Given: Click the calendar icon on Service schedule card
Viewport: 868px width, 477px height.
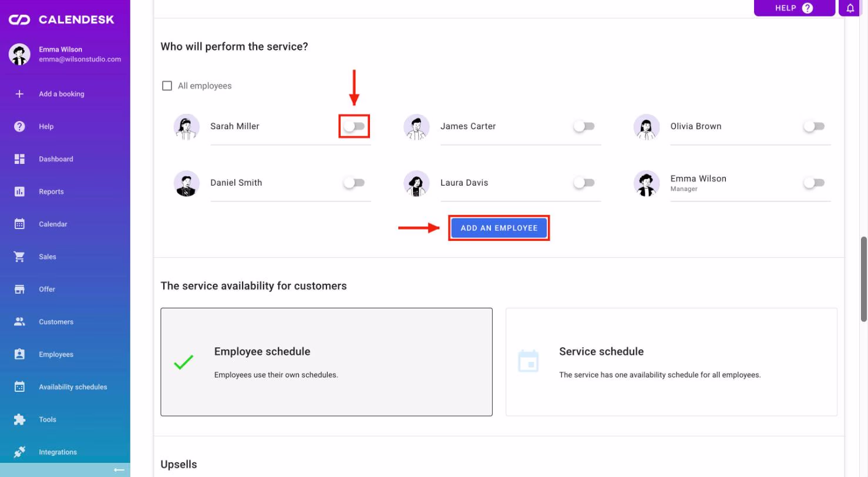Looking at the screenshot, I should click(x=529, y=361).
